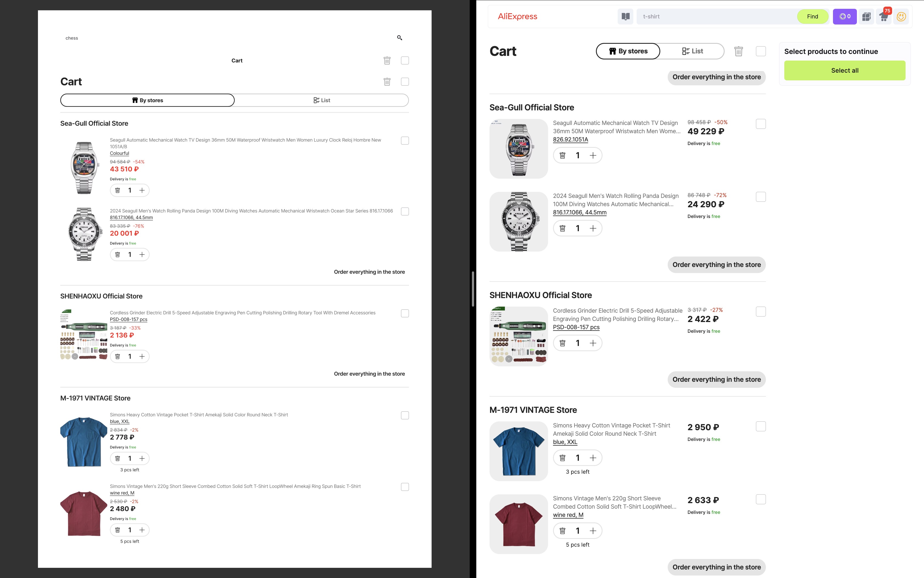The width and height of the screenshot is (924, 578).
Task: Check the 43 510 ₽ watch checkbox in left window
Action: (405, 141)
